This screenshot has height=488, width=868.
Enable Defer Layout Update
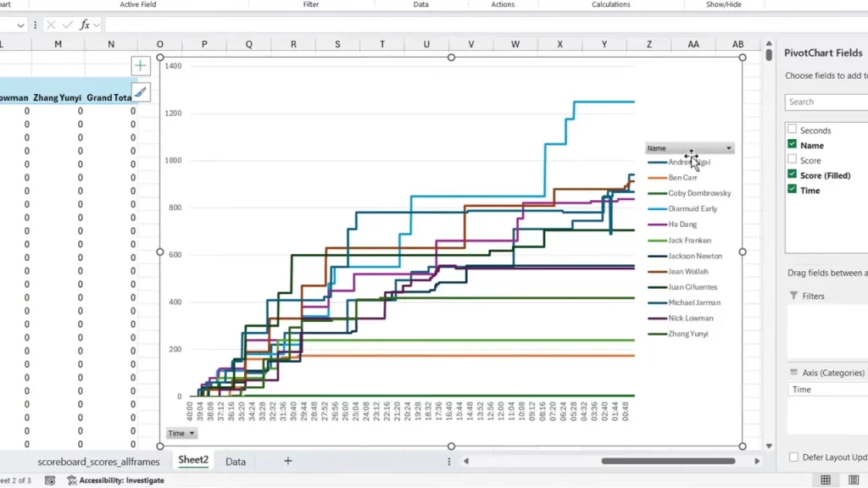[x=794, y=457]
